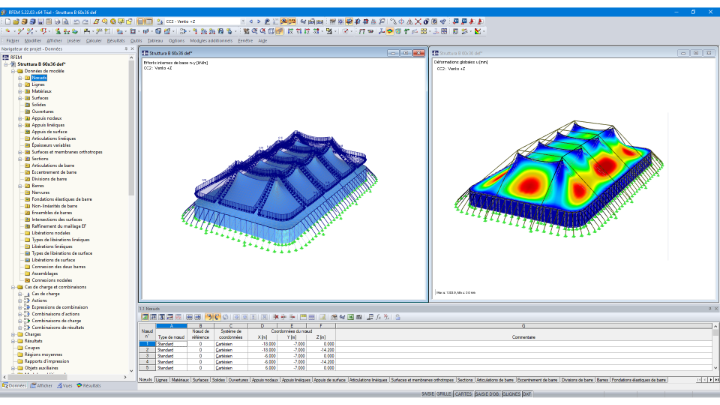Viewport: 720px width, 405px height.
Task: Expand the Surfaces tree node
Action: point(20,98)
